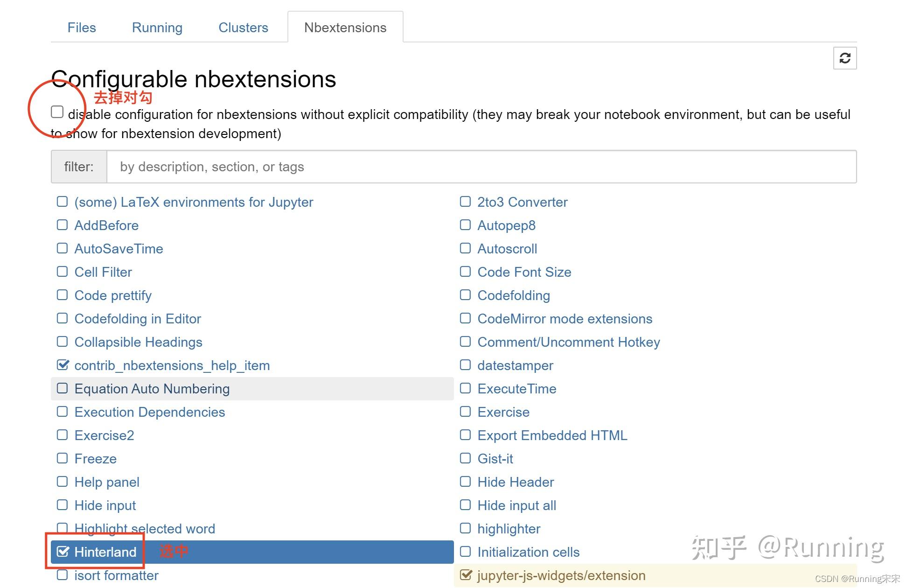Open the Collapsible Headings extension link
Screen dimensions: 907x588
pos(138,342)
